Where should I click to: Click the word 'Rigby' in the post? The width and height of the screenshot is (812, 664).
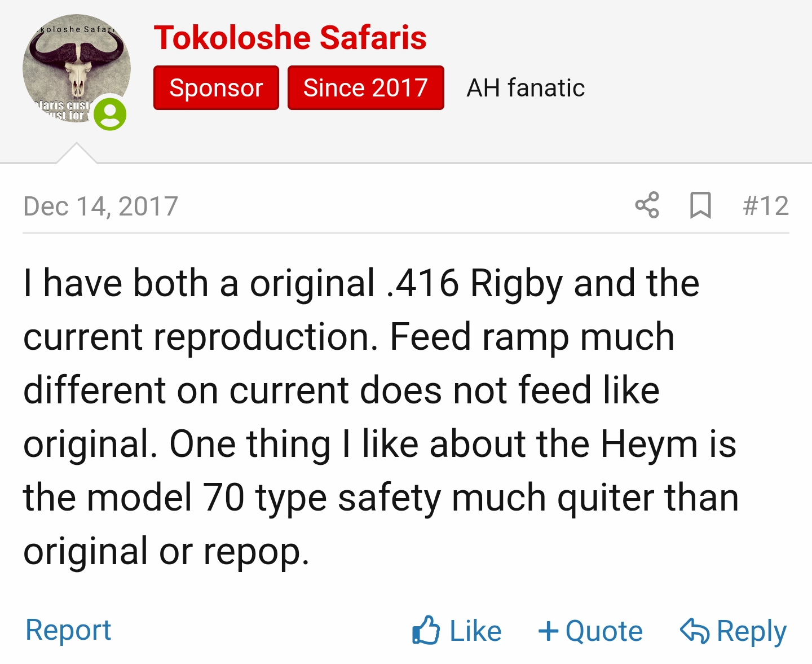coord(517,283)
